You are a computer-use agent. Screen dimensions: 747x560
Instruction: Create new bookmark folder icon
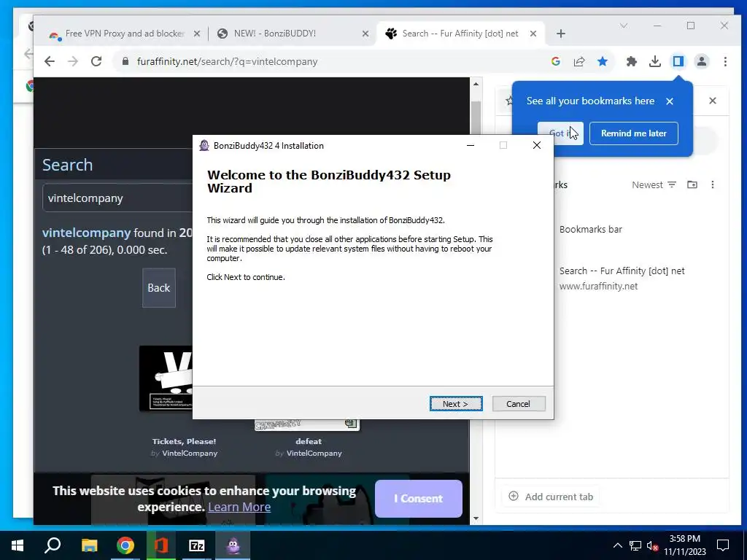692,184
